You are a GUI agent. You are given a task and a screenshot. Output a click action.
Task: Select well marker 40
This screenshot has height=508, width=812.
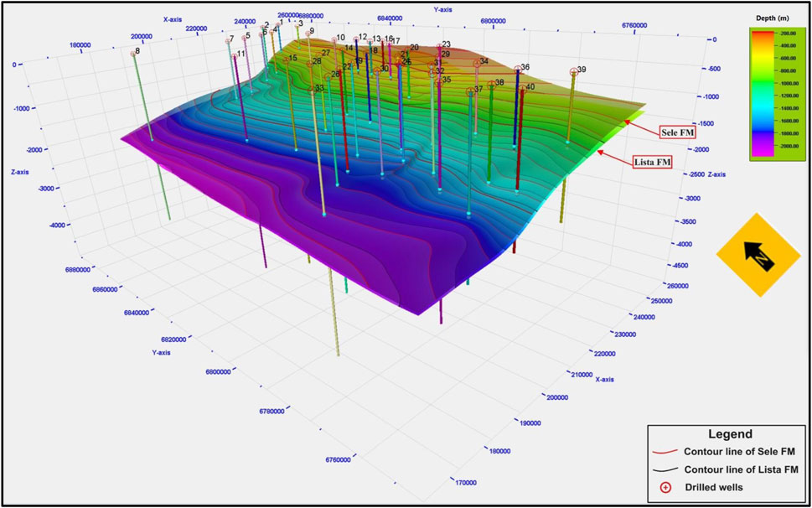click(522, 89)
